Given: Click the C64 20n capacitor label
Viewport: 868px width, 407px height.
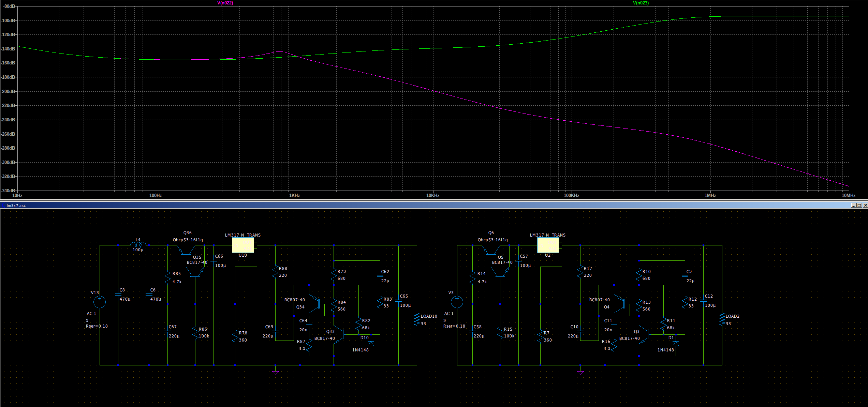Looking at the screenshot, I should [x=304, y=325].
